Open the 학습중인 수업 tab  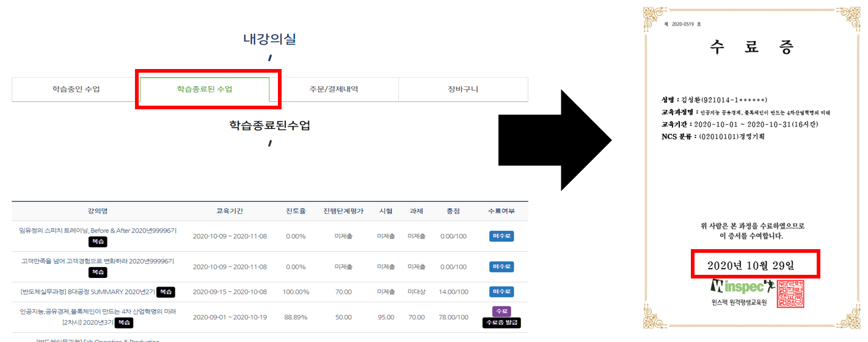click(x=76, y=89)
